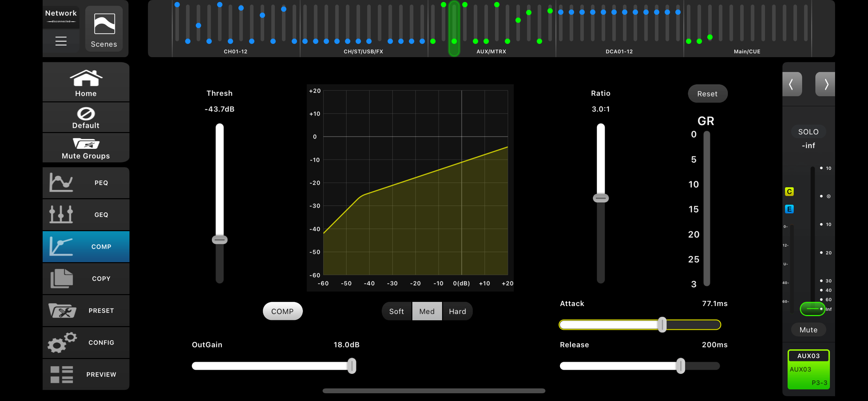Open the hamburger menu

61,41
